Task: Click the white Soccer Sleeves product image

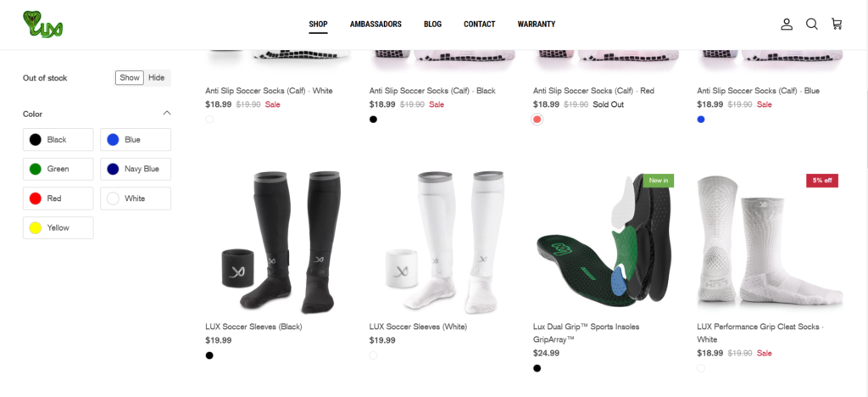Action: (x=442, y=243)
